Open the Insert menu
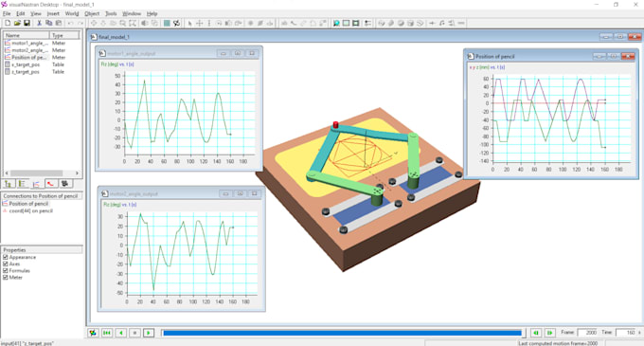This screenshot has height=346, width=644. (53, 13)
